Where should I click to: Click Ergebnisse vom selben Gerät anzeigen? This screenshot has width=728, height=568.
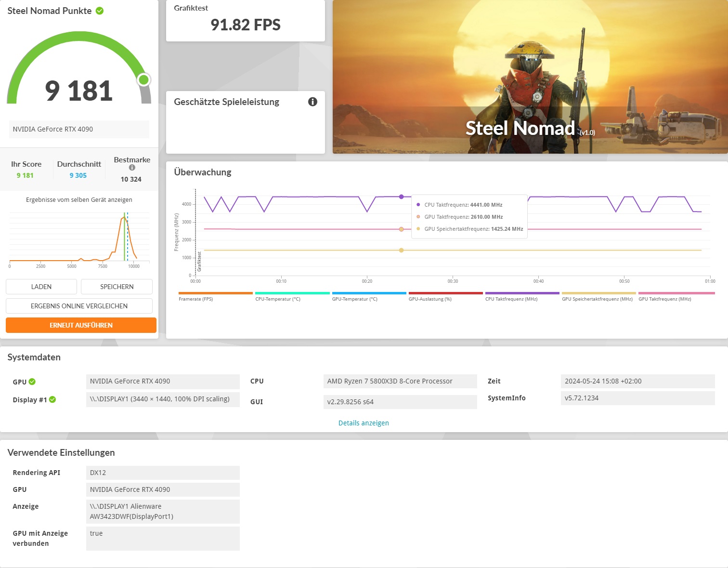[x=79, y=199]
